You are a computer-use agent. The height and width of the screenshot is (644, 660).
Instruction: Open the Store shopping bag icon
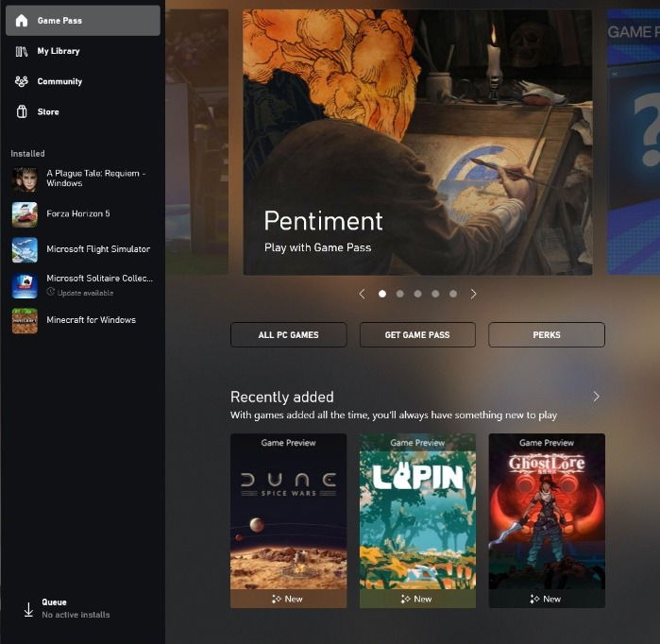[22, 111]
